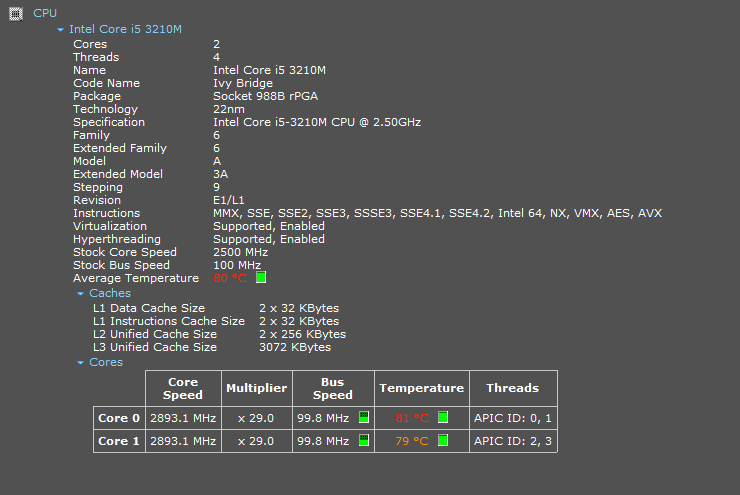Screen dimensions: 740x495
Task: Click the 3072 KBytes value
Action: 295,347
